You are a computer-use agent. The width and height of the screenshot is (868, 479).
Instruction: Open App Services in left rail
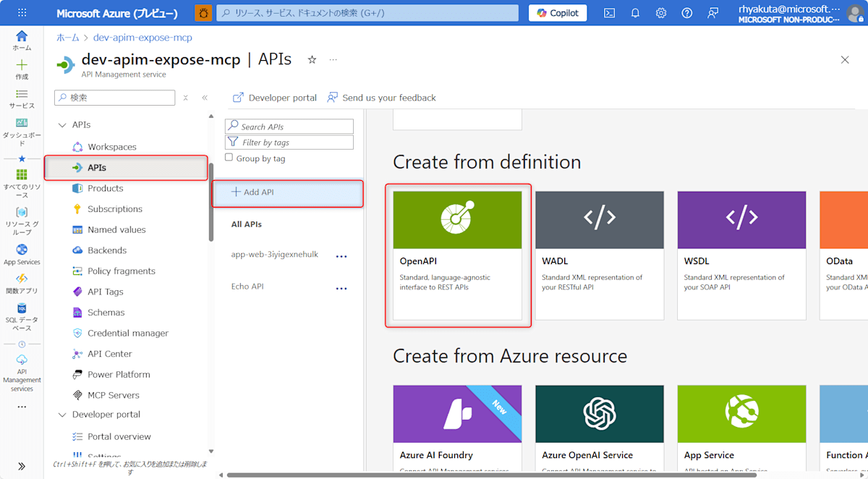22,255
